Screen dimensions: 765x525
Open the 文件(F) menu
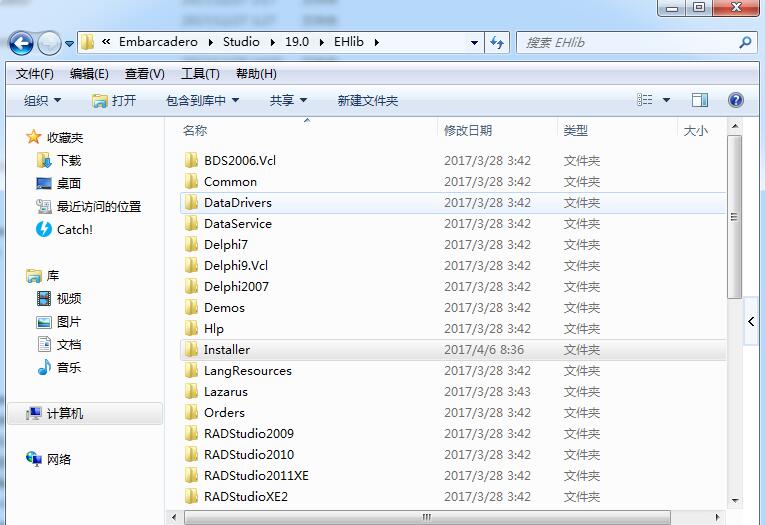pyautogui.click(x=34, y=74)
